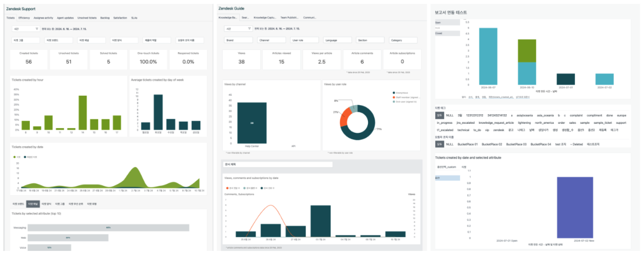Open the Efficiency tab in Zendesk Support
This screenshot has height=256, width=644.
click(x=24, y=18)
